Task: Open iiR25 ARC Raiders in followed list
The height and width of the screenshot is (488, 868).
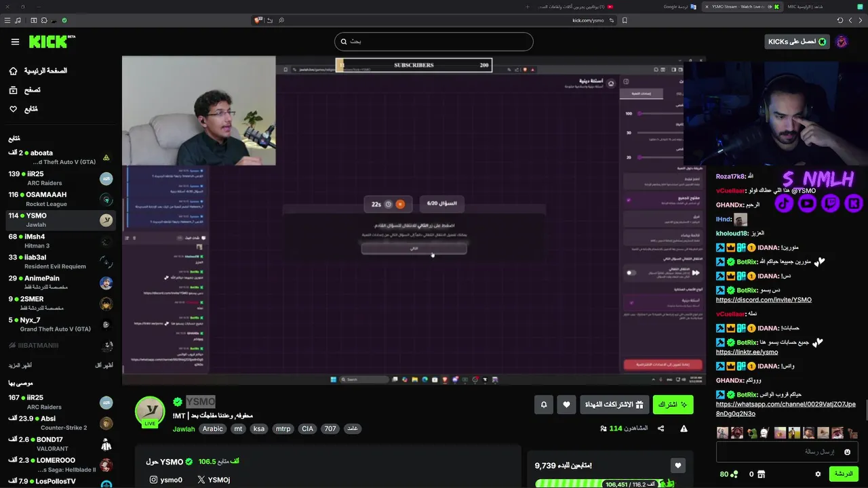Action: coord(60,178)
